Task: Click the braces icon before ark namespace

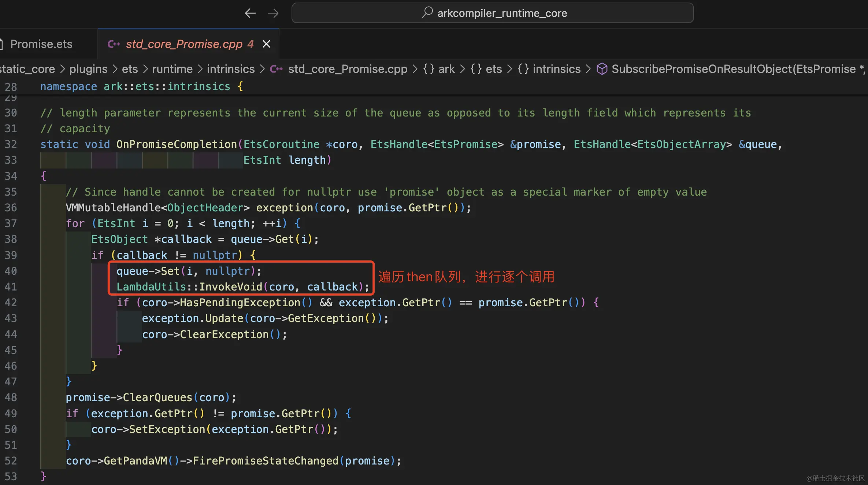Action: pos(429,69)
